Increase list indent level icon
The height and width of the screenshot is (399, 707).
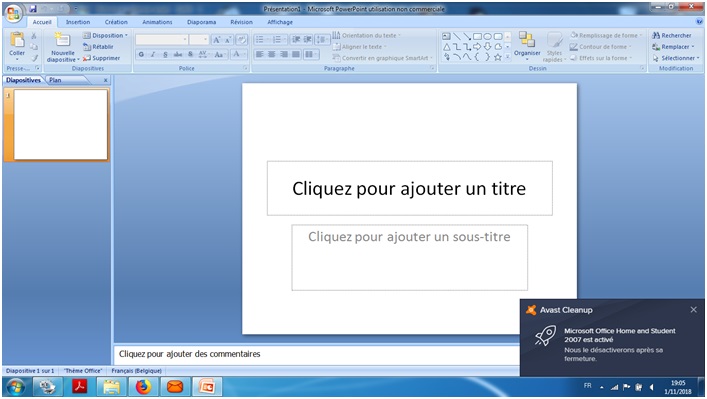click(308, 40)
